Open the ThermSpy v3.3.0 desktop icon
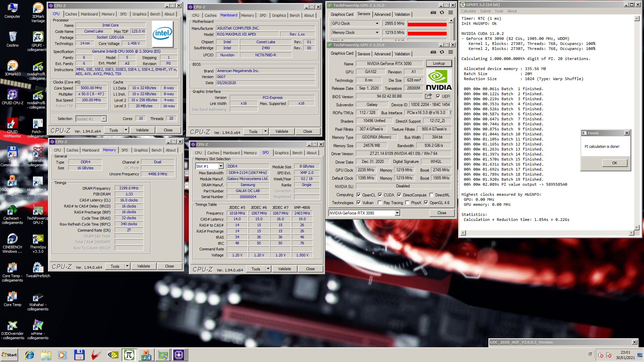This screenshot has width=644, height=362. pyautogui.click(x=38, y=243)
